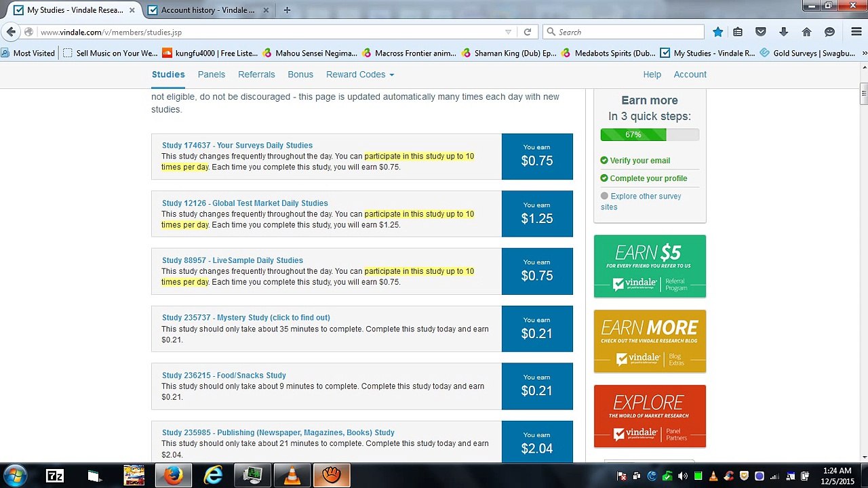Open the Earn More blog extras banner

(650, 341)
